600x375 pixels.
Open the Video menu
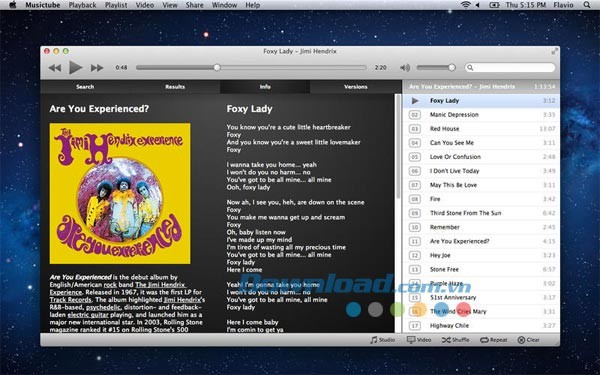(x=145, y=5)
